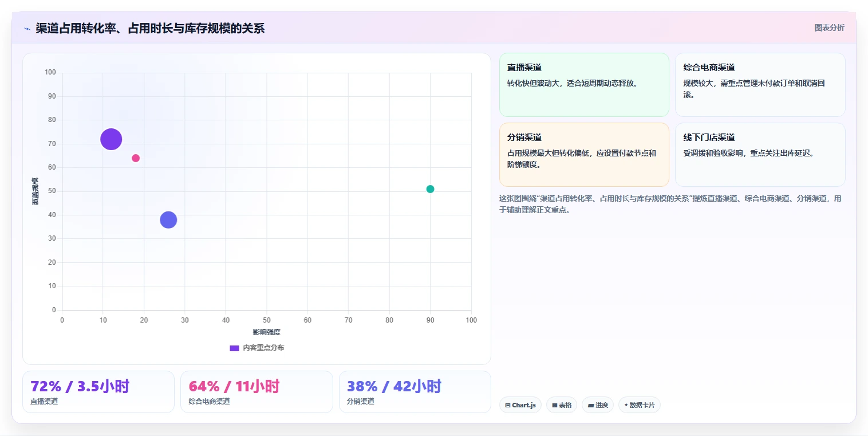Click the summary paragraph beginning 这张图围绕

coord(670,204)
